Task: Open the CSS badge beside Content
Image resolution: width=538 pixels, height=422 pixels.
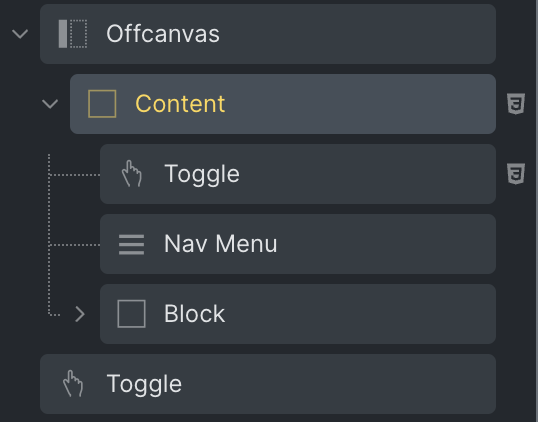Action: (516, 104)
